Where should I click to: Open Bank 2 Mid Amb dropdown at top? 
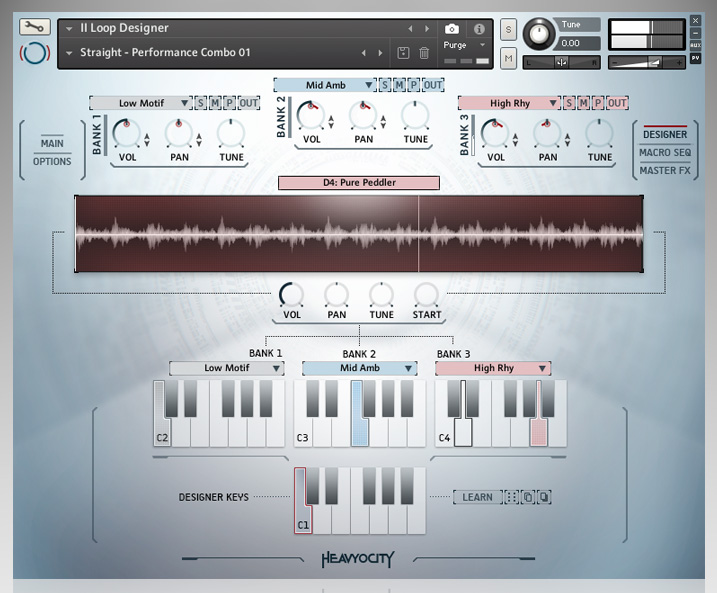point(325,85)
